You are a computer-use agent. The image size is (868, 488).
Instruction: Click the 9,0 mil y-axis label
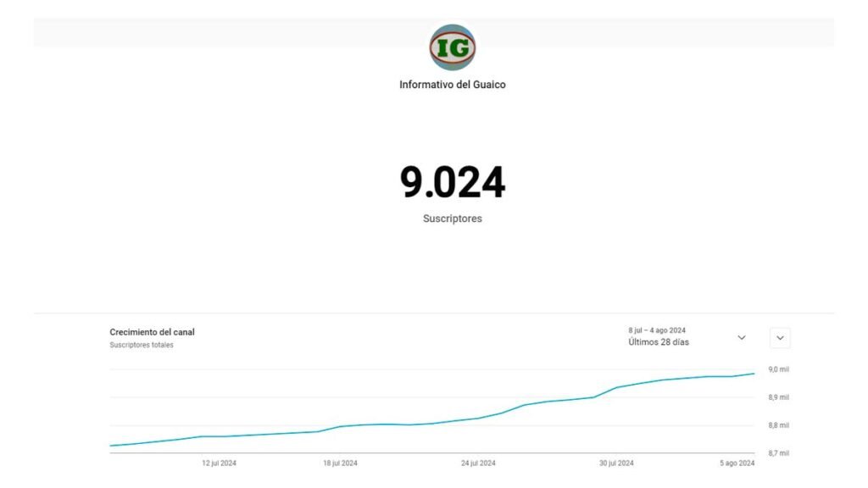click(x=778, y=369)
